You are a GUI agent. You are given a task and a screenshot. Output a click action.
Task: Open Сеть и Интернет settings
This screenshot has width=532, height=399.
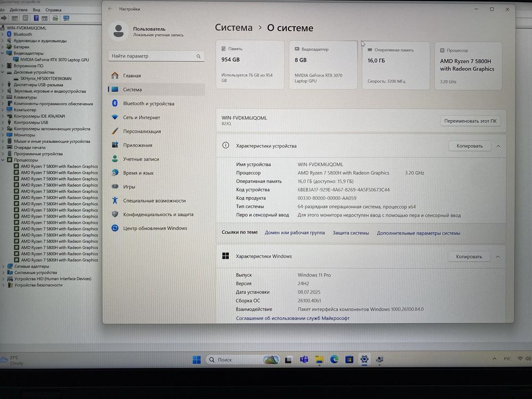tap(156, 118)
